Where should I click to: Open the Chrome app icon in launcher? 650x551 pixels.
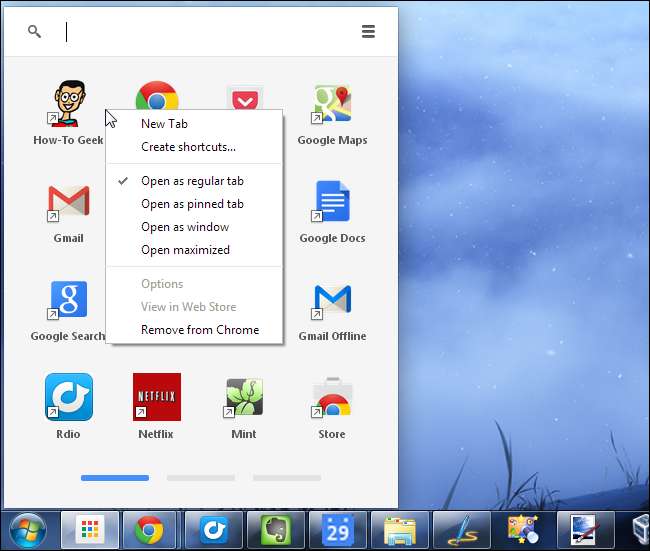click(157, 95)
